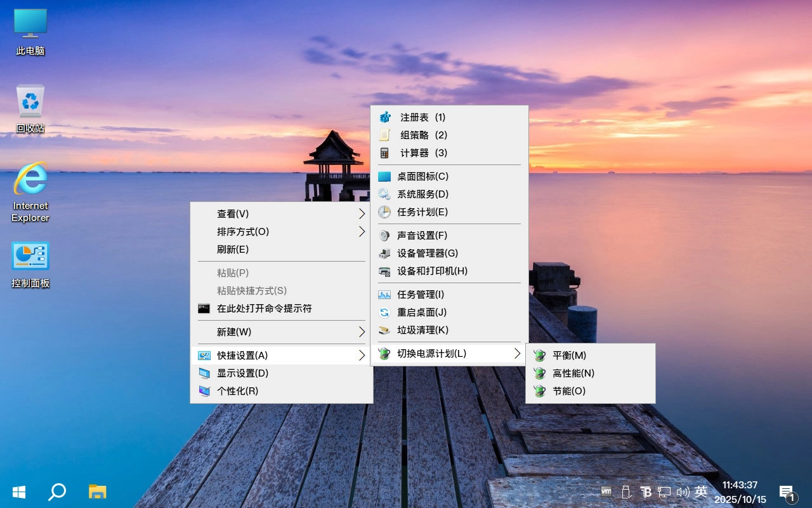Click the Bluetooth tray icon
This screenshot has height=508, width=812.
pyautogui.click(x=646, y=491)
